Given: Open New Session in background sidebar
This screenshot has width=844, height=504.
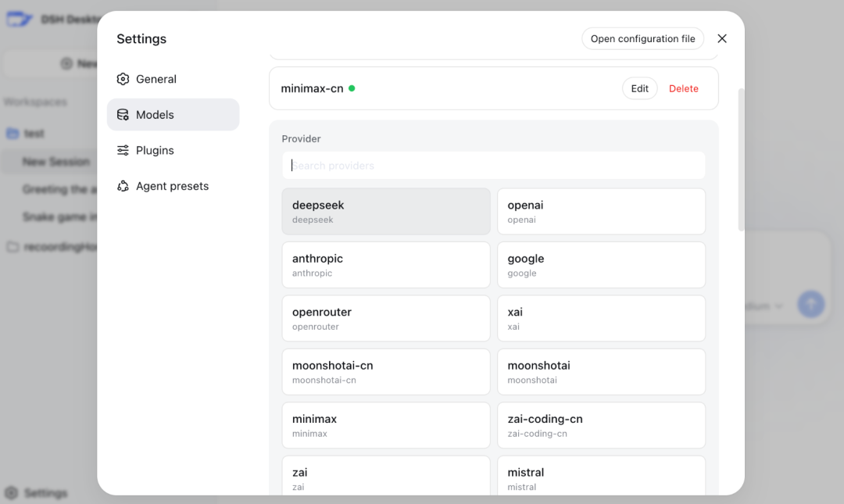Looking at the screenshot, I should (56, 162).
